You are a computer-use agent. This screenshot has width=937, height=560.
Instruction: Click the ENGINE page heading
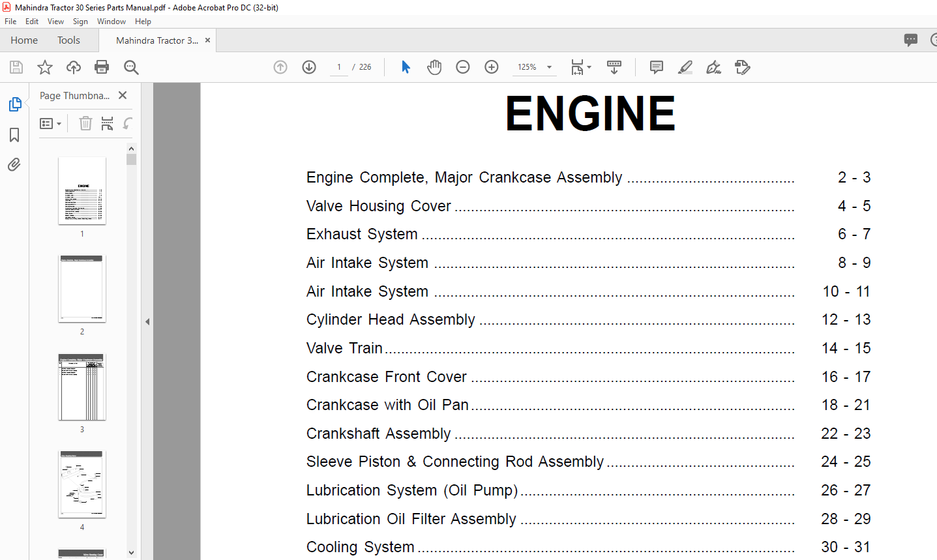[590, 113]
